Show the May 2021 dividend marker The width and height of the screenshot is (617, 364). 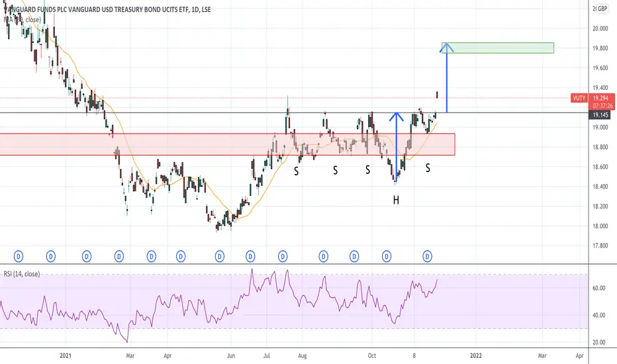pyautogui.click(x=220, y=257)
